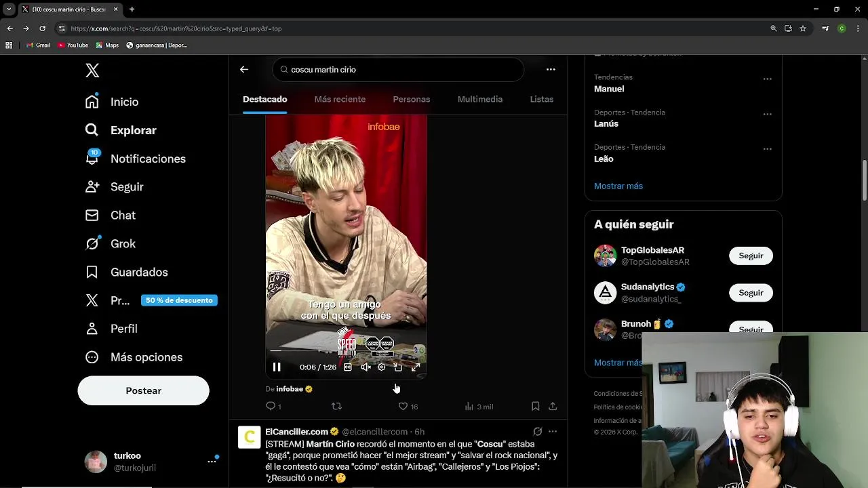
Task: Open Chrome apps grid
Action: point(9,45)
